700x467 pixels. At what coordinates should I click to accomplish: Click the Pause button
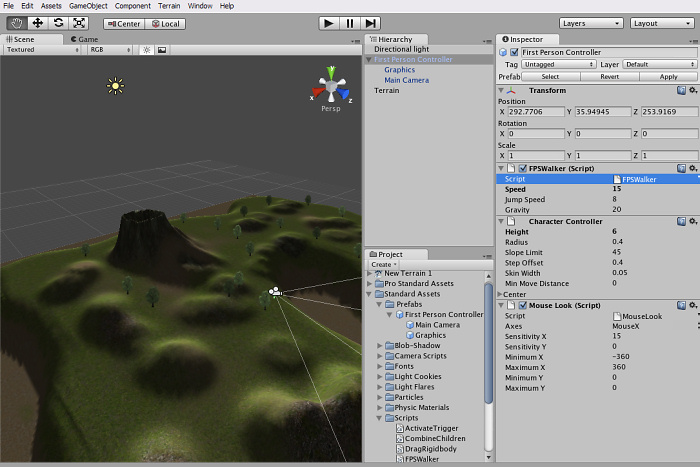pyautogui.click(x=350, y=23)
